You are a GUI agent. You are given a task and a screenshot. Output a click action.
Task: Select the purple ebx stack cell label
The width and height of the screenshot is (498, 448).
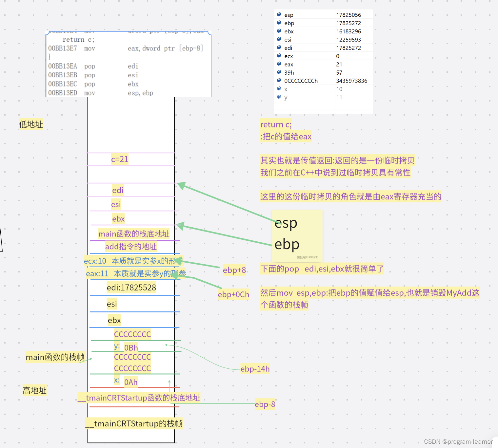click(x=118, y=219)
